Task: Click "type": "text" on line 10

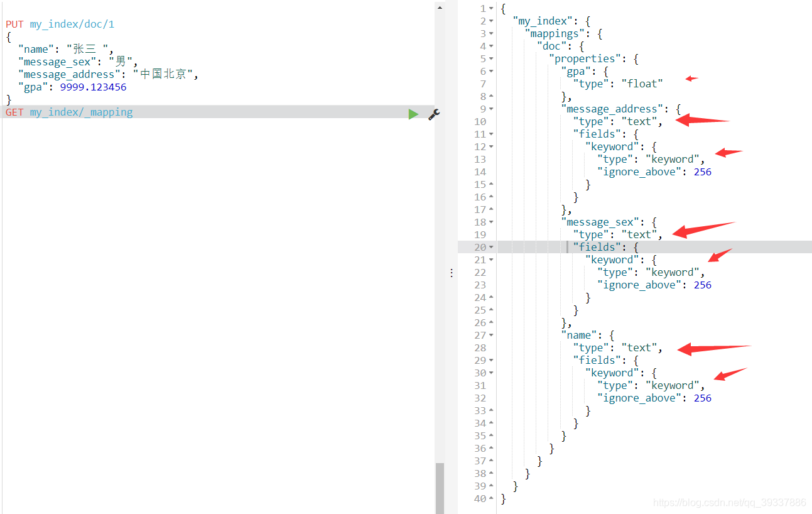Action: coord(618,122)
